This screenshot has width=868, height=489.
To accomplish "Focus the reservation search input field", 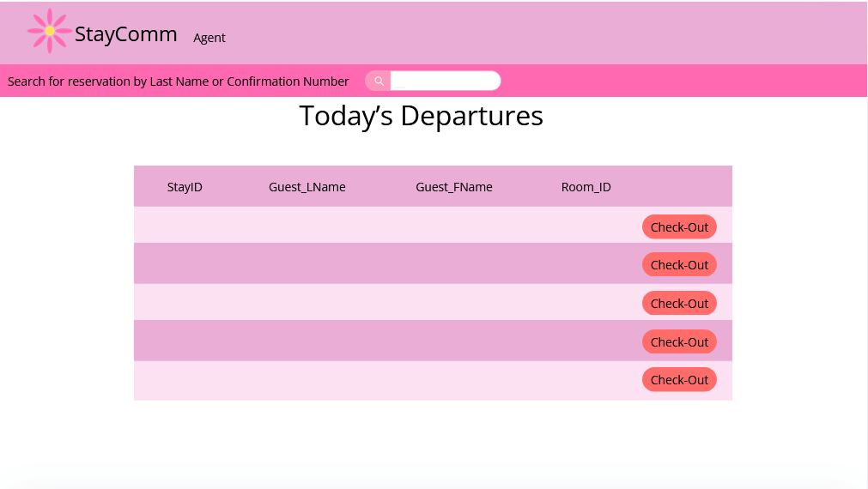I will click(445, 81).
